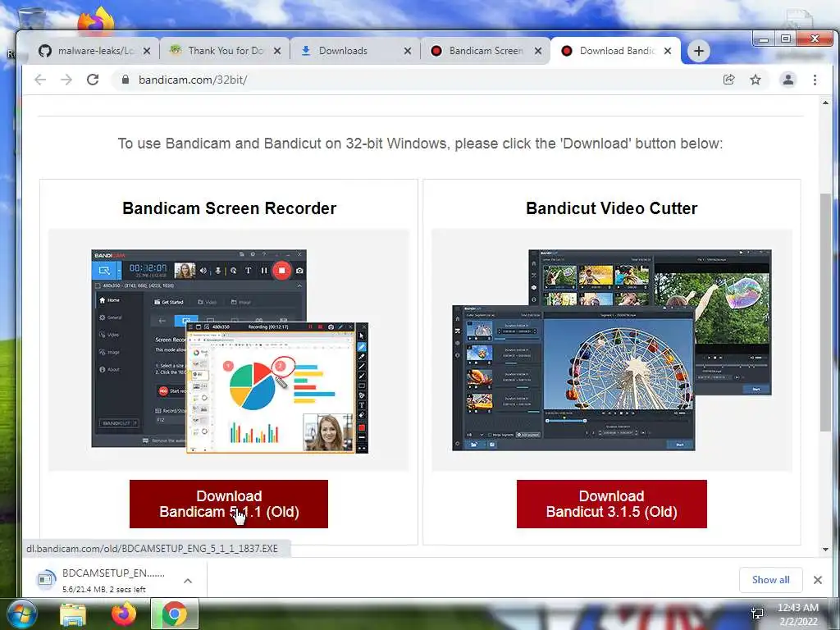
Task: Open a new browser tab
Action: click(x=699, y=51)
